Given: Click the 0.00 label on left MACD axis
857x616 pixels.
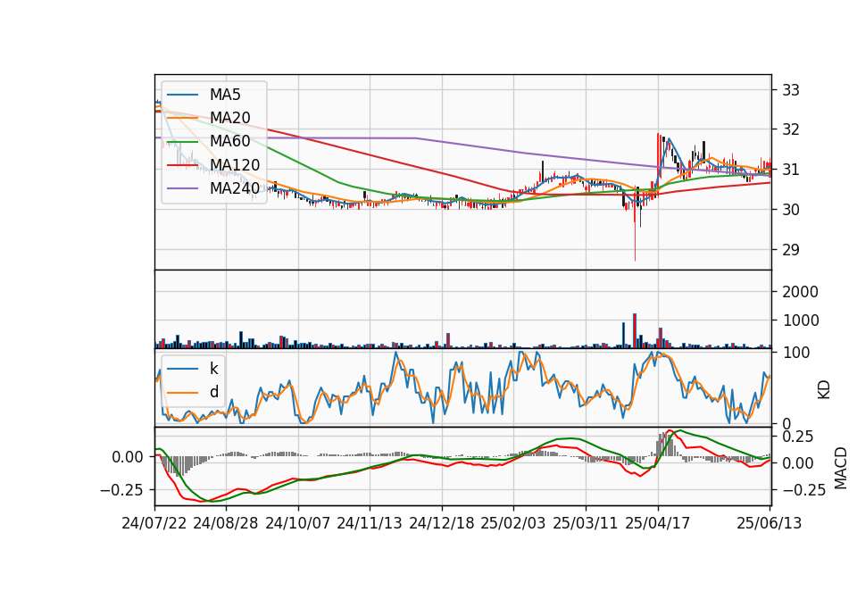Looking at the screenshot, I should (128, 457).
